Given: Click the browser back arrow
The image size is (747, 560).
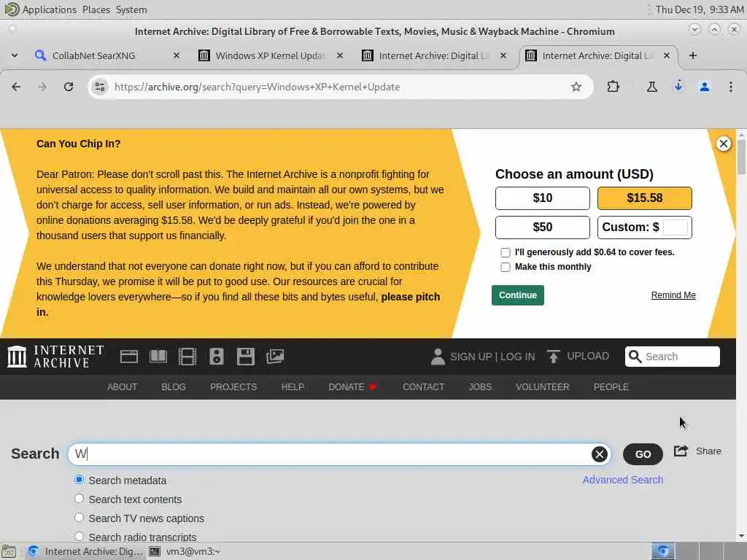Looking at the screenshot, I should pyautogui.click(x=16, y=87).
